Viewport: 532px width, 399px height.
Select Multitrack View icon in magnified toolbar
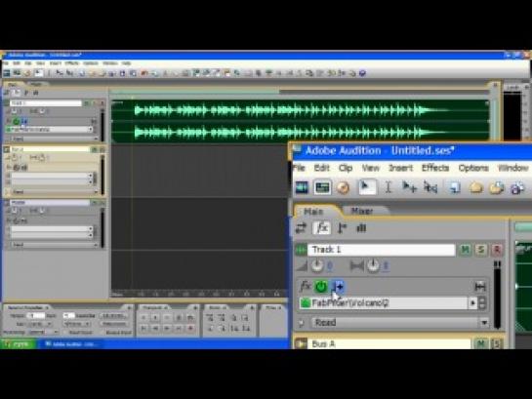click(x=322, y=187)
